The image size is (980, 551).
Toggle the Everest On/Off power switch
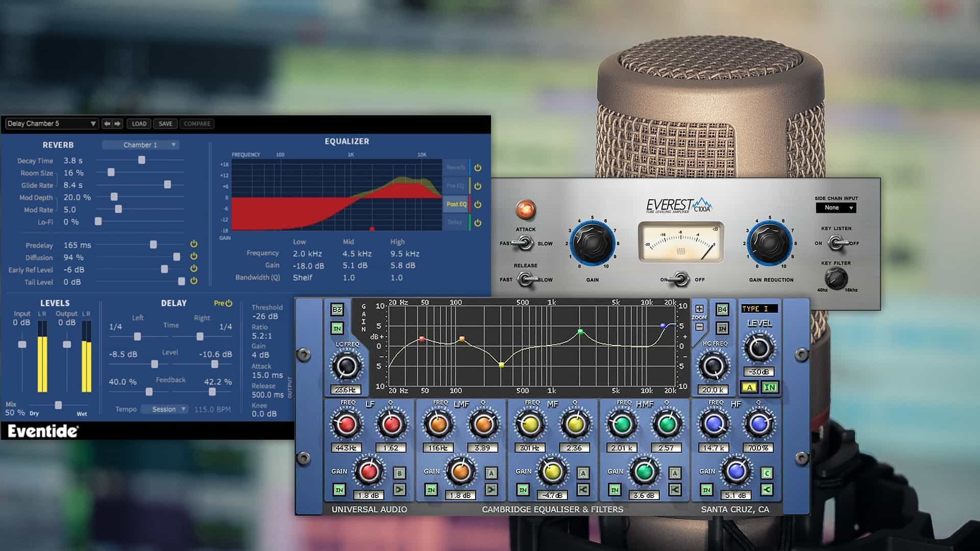[679, 279]
